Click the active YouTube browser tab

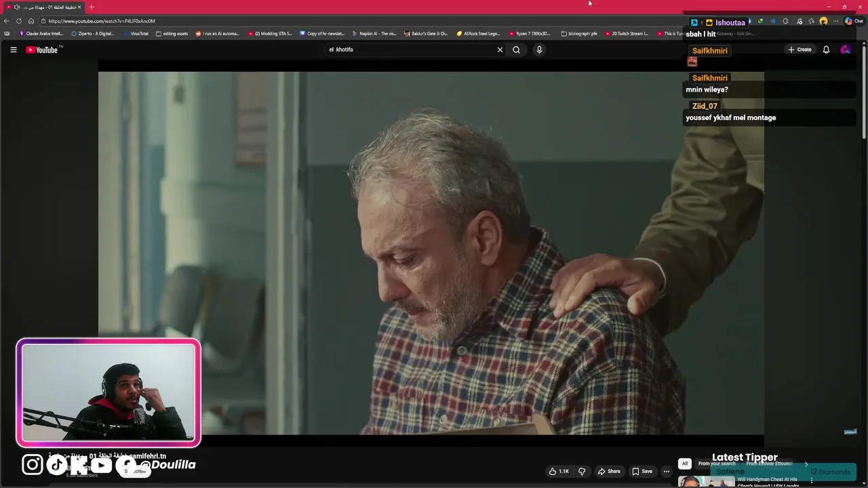click(44, 7)
